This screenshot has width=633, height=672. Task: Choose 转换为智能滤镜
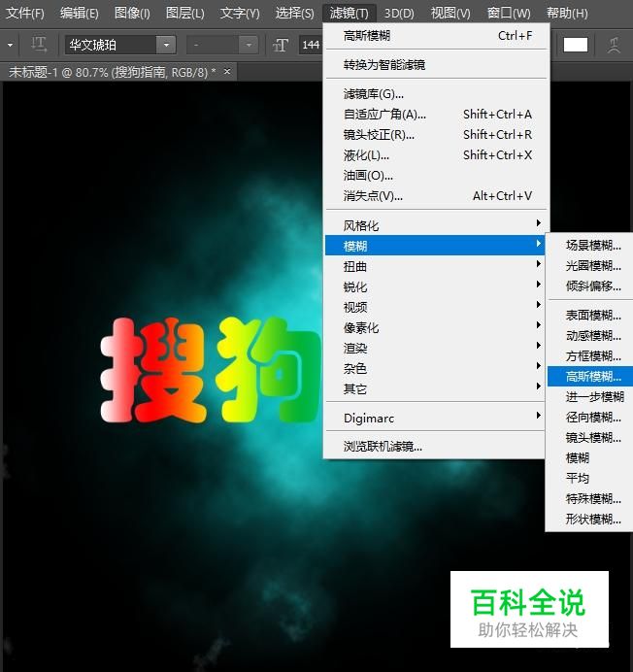pyautogui.click(x=437, y=65)
